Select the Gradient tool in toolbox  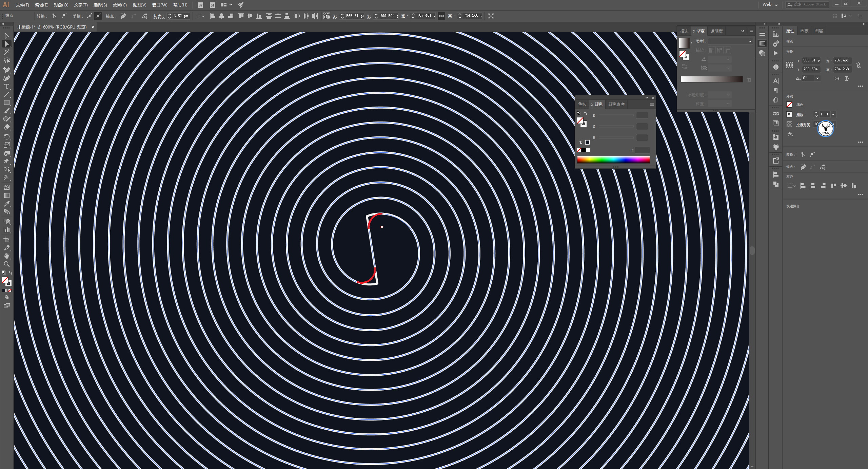[x=6, y=195]
